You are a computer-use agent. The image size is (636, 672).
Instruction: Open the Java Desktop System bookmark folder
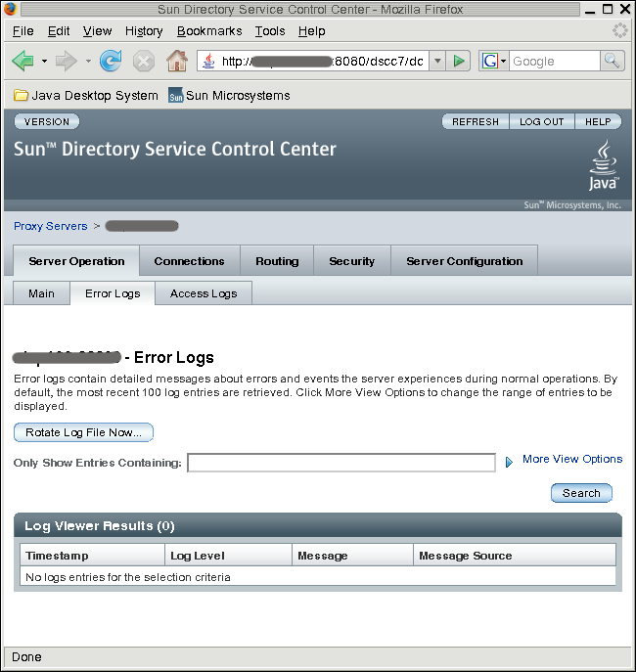click(86, 95)
